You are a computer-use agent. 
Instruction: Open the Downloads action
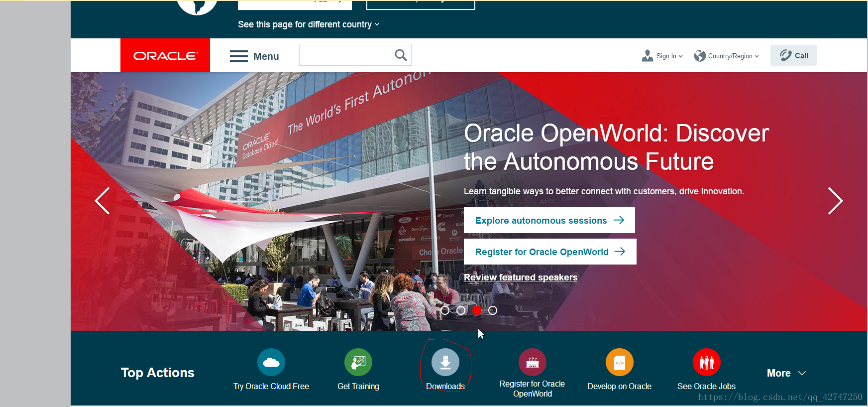click(x=445, y=369)
